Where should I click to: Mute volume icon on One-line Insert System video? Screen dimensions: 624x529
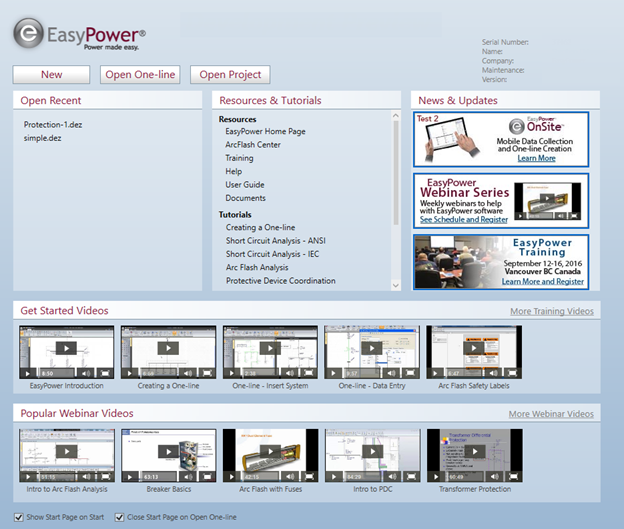290,373
